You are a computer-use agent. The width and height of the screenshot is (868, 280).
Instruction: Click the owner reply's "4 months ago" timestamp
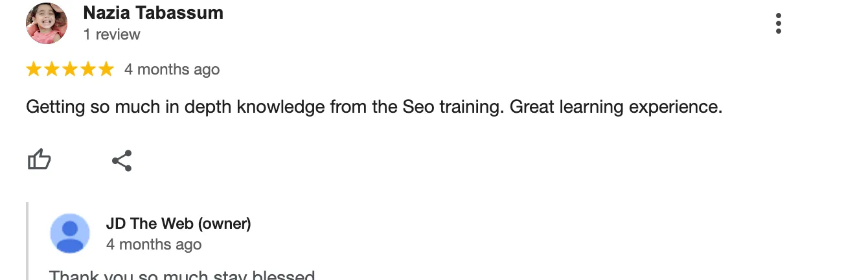[154, 244]
